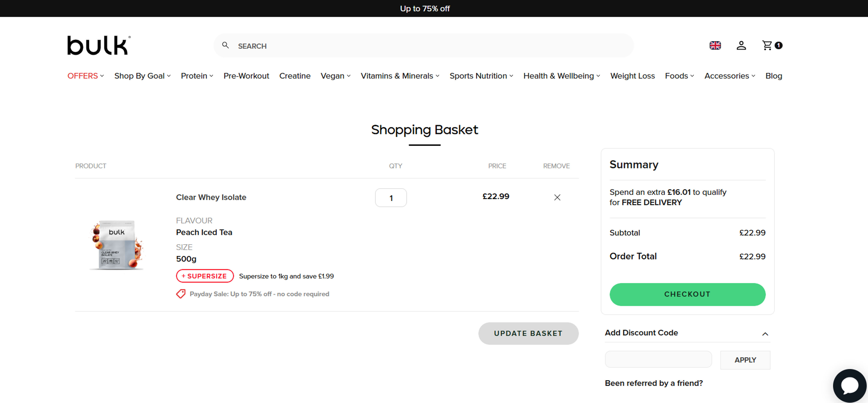
Task: Click the 500g size text
Action: [x=186, y=259]
